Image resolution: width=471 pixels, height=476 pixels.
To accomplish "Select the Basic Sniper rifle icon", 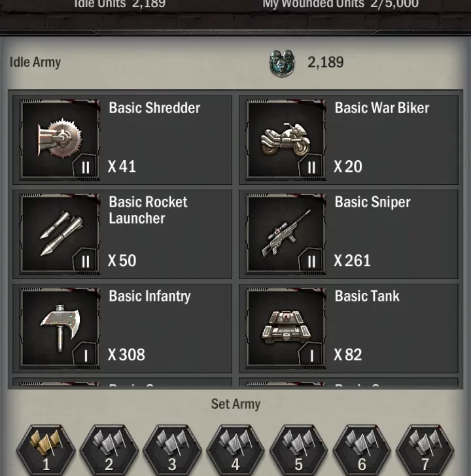I will point(286,233).
